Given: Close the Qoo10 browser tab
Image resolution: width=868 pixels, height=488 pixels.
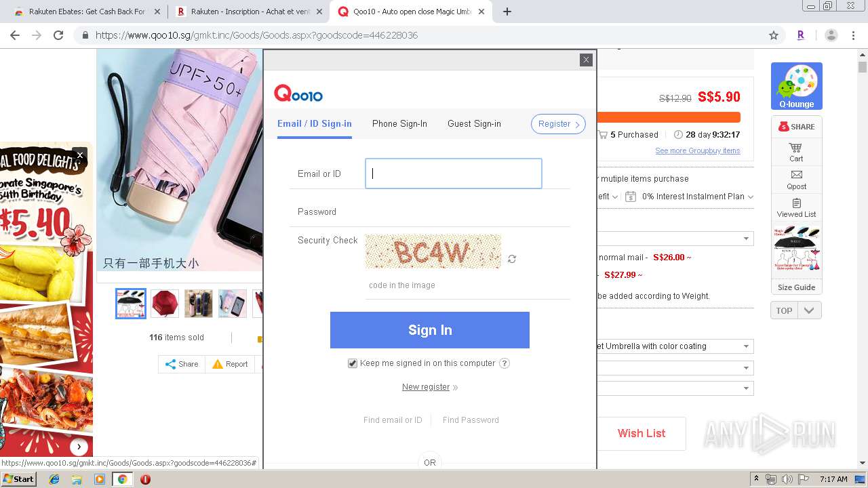Looking at the screenshot, I should 481,12.
